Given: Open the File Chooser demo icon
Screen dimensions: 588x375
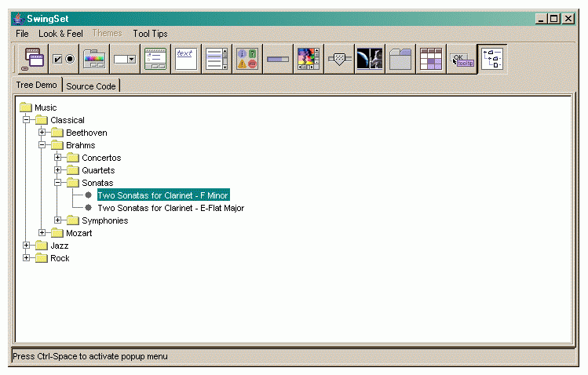Looking at the screenshot, I should pyautogui.click(x=155, y=59).
